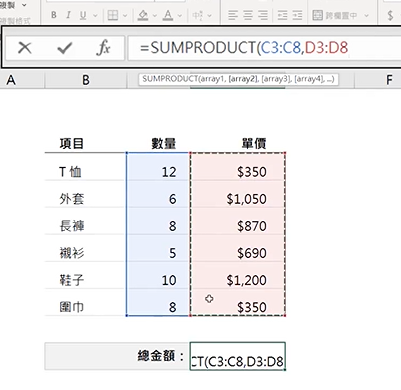Viewport: 401px width, 390px height.
Task: Select column A header
Action: click(11, 80)
